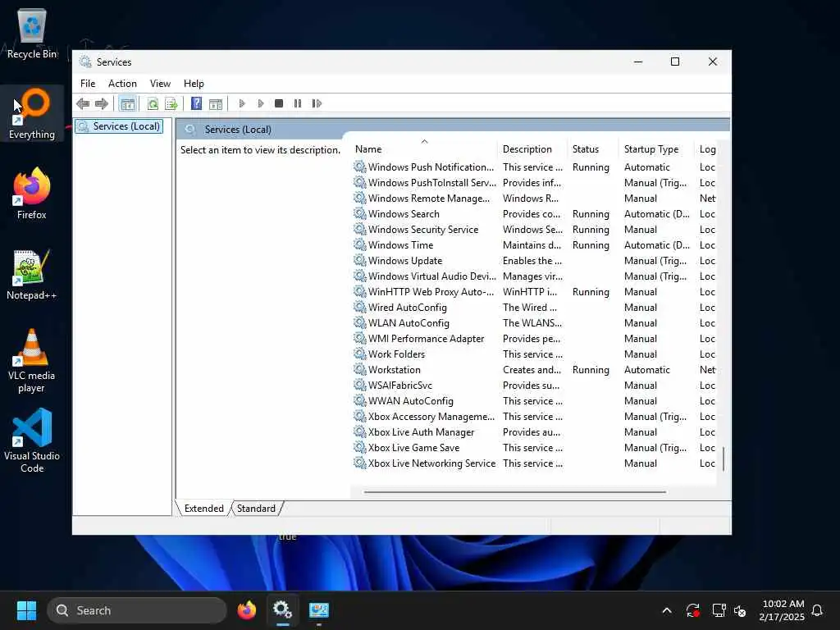Select the Visual Studio Code desktop icon
840x630 pixels.
tap(32, 441)
